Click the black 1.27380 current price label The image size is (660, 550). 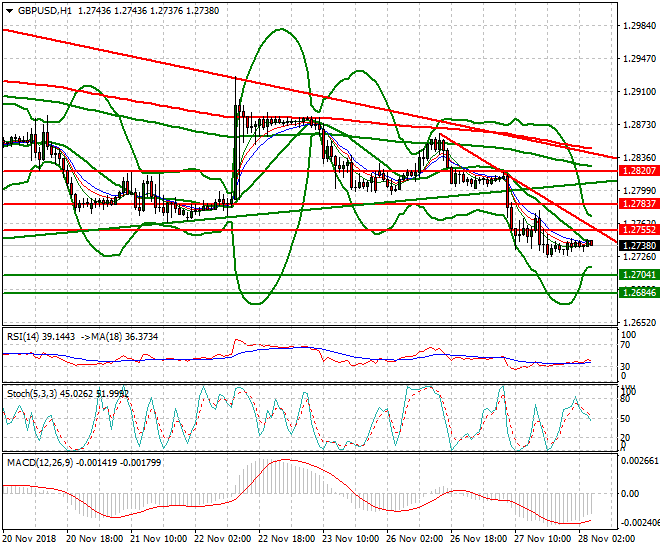[x=639, y=246]
